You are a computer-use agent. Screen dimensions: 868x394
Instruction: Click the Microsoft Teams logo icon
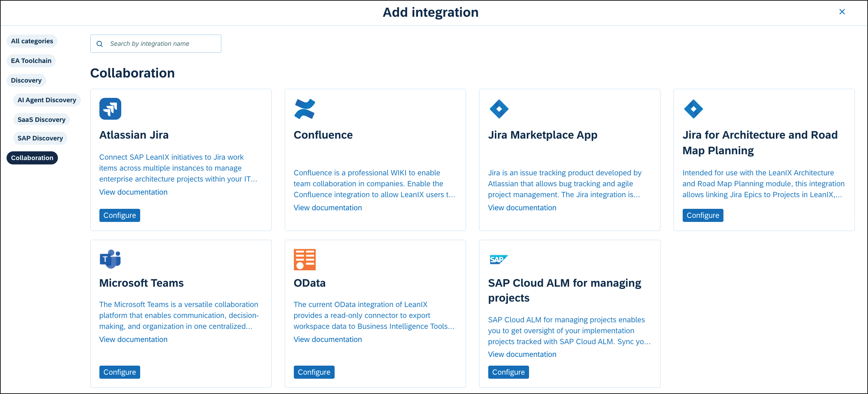(x=110, y=259)
